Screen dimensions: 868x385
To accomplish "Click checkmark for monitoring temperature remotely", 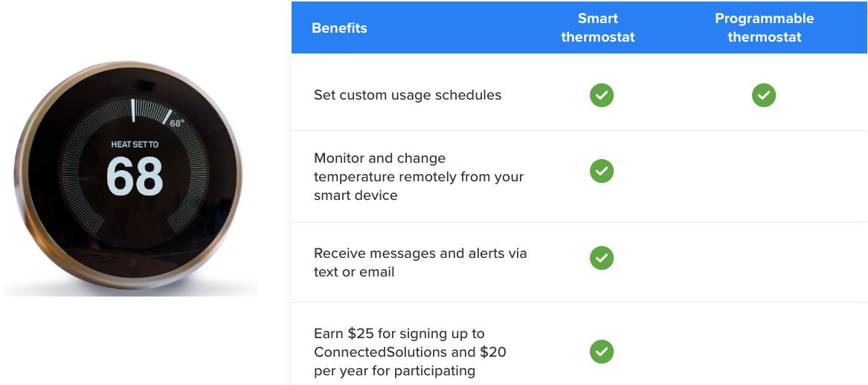I will [x=601, y=171].
